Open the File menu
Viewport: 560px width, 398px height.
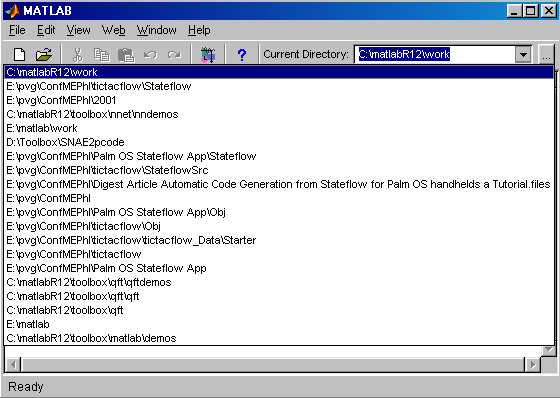click(17, 30)
